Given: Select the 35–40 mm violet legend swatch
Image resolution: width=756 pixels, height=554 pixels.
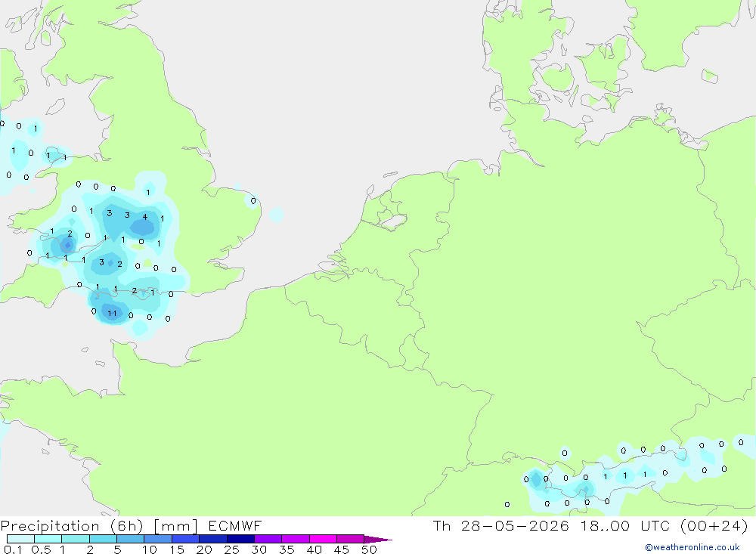Looking at the screenshot, I should coord(296,539).
